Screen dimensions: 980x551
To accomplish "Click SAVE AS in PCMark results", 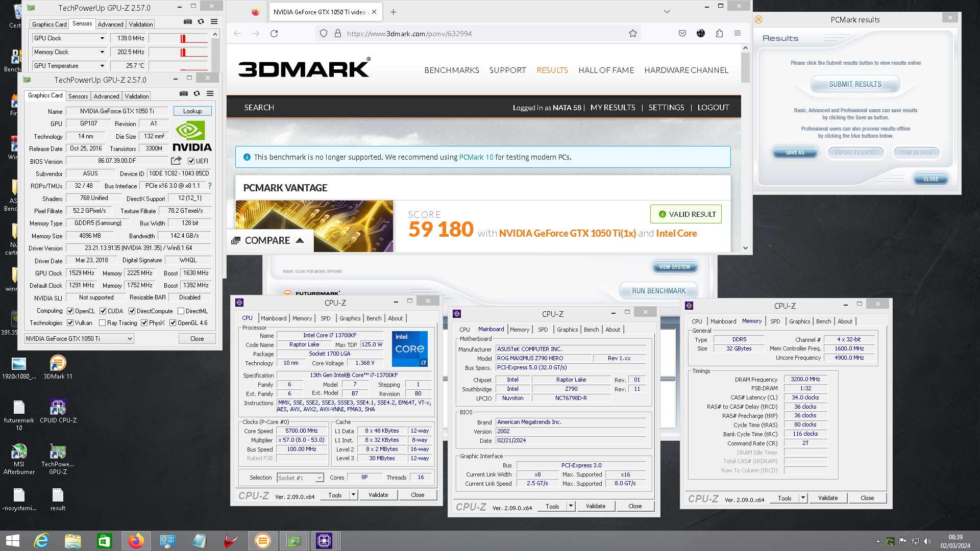I will point(795,153).
